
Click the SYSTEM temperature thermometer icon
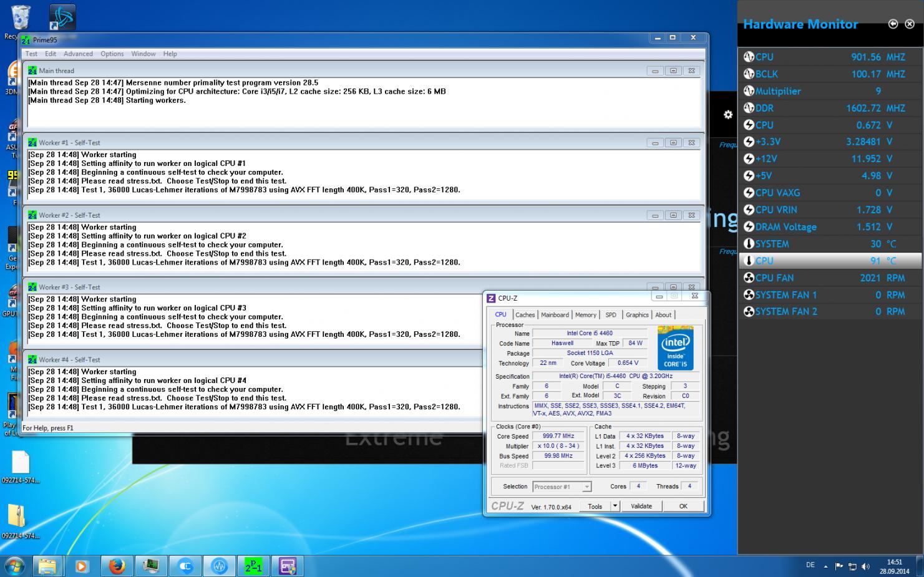click(x=749, y=244)
